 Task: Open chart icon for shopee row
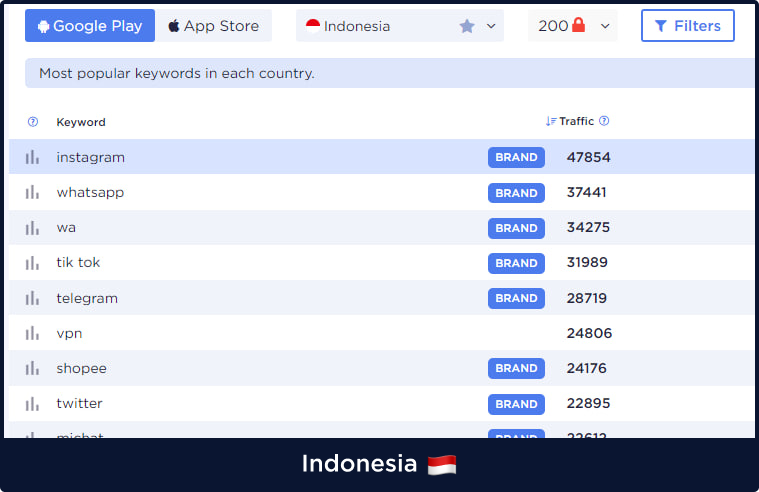32,368
